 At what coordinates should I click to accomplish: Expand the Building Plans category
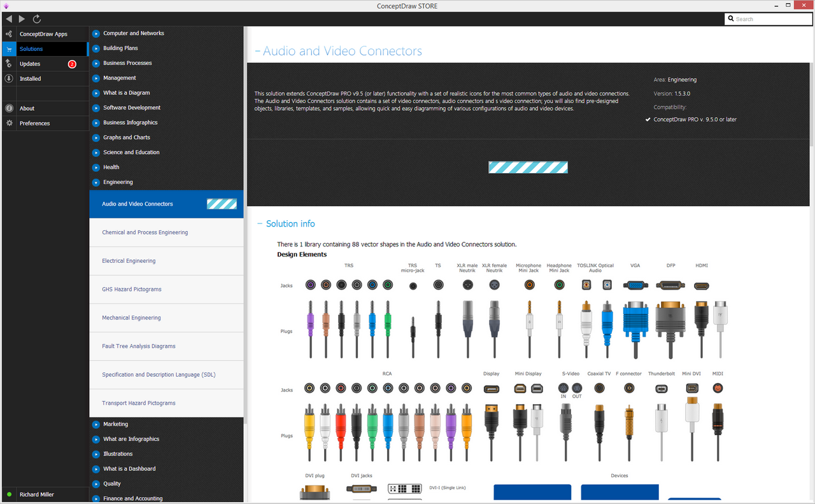96,48
